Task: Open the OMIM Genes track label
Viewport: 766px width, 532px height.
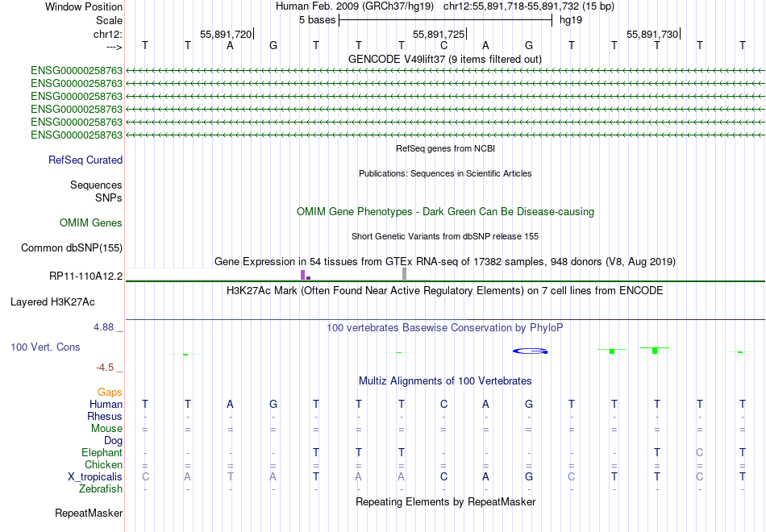Action: click(91, 222)
